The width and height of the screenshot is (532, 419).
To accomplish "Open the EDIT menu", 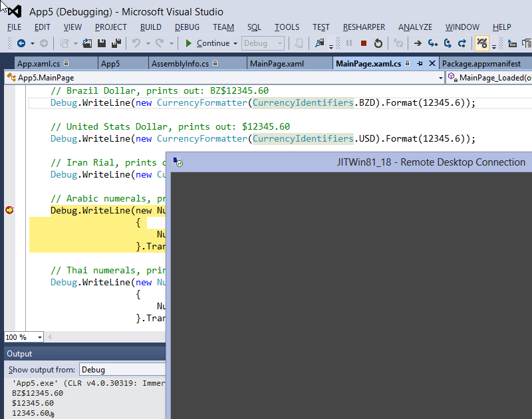I will [43, 27].
